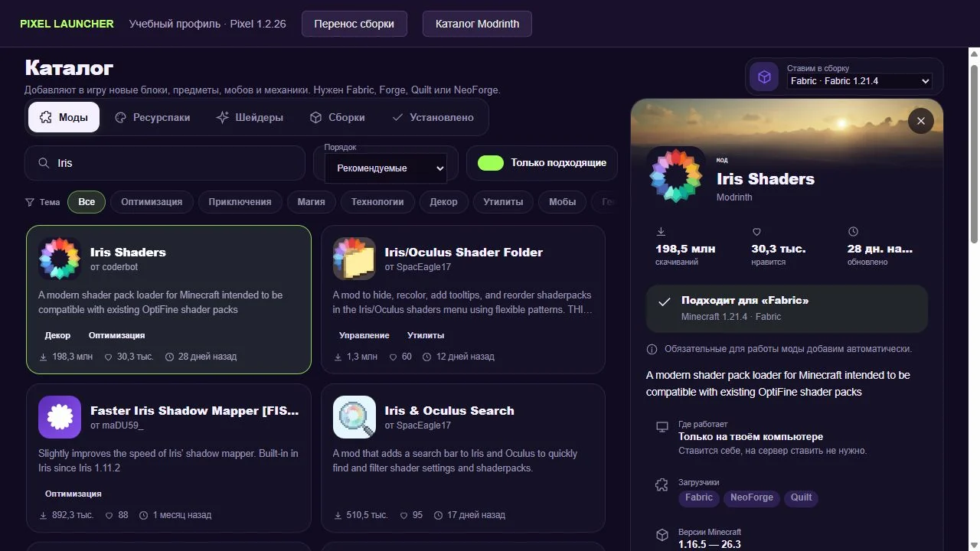The image size is (980, 551).
Task: Click the PIXEL LAUNCHER logo text
Action: [x=67, y=24]
